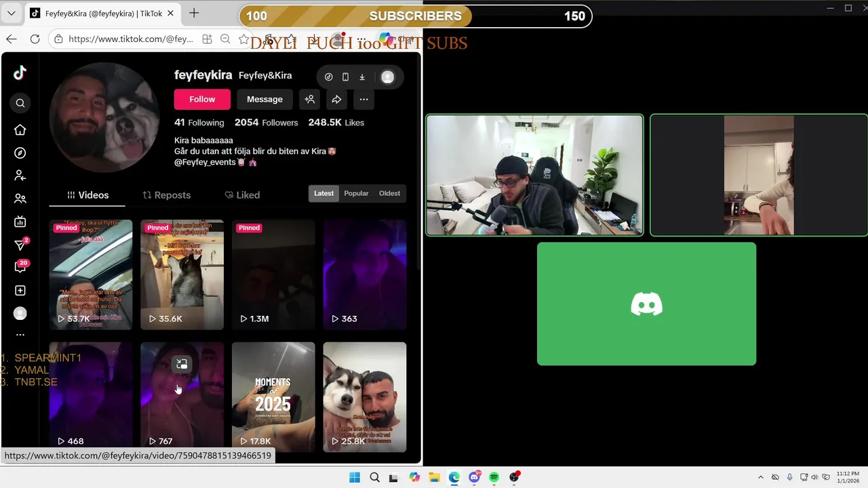Open the video with 363 views

(x=365, y=274)
